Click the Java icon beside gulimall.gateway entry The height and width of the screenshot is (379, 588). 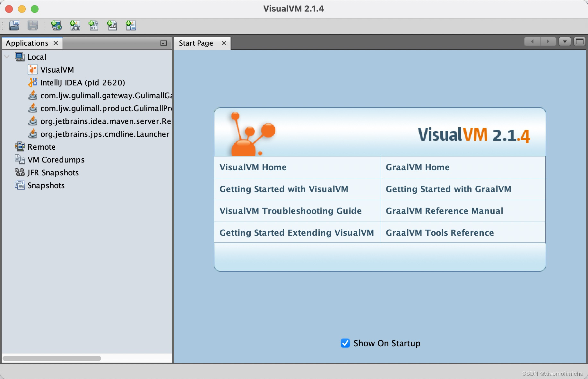33,95
